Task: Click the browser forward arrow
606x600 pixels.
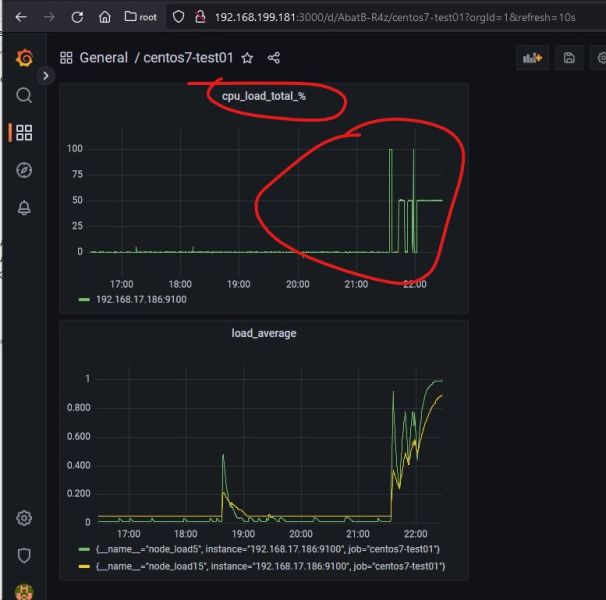Action: point(49,17)
